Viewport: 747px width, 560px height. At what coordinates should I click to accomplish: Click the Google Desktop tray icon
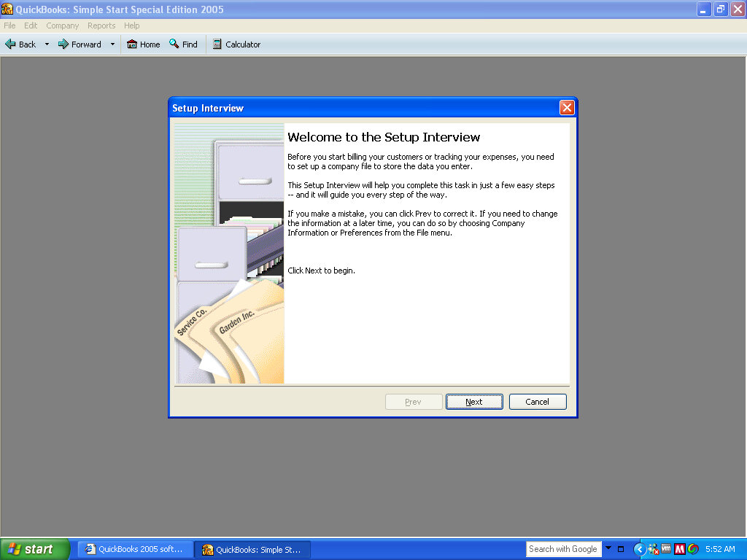click(692, 549)
